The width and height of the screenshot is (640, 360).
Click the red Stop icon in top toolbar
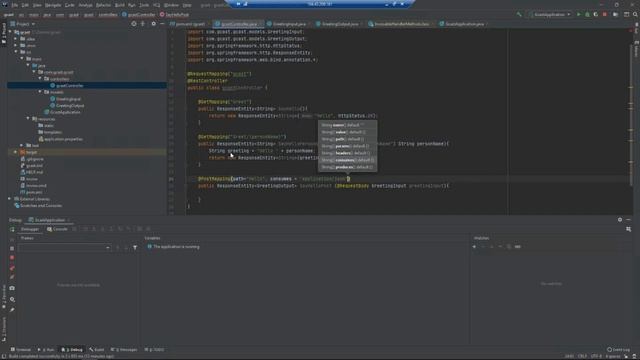click(605, 15)
